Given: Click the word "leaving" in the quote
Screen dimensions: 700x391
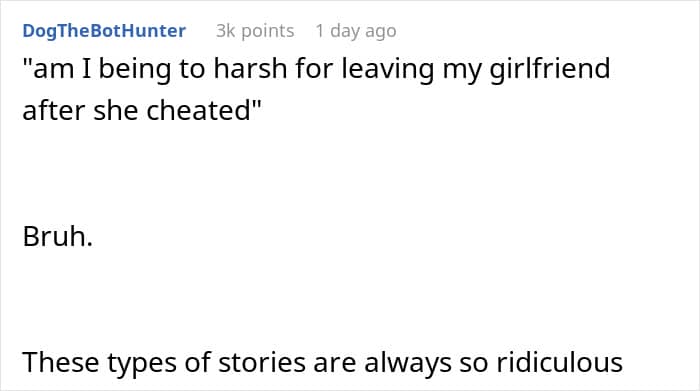Looking at the screenshot, I should (x=388, y=69).
